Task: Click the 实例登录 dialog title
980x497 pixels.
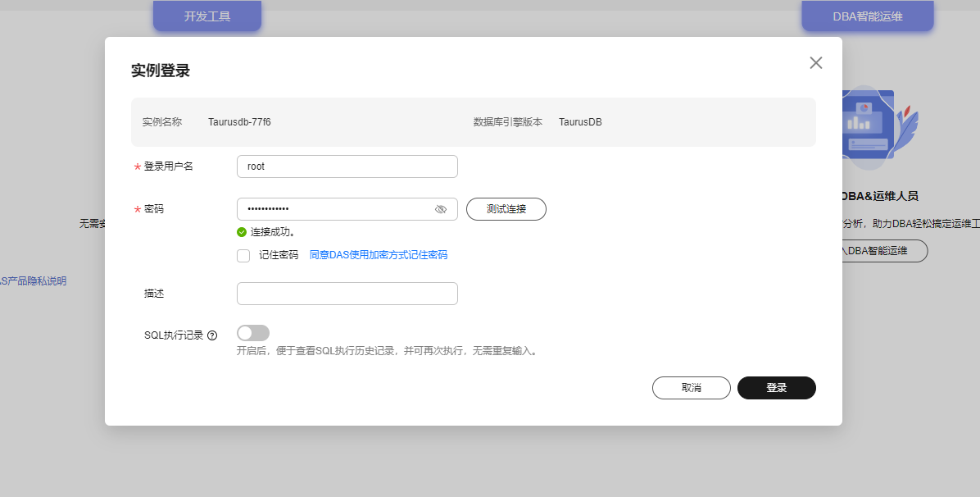Action: click(161, 71)
